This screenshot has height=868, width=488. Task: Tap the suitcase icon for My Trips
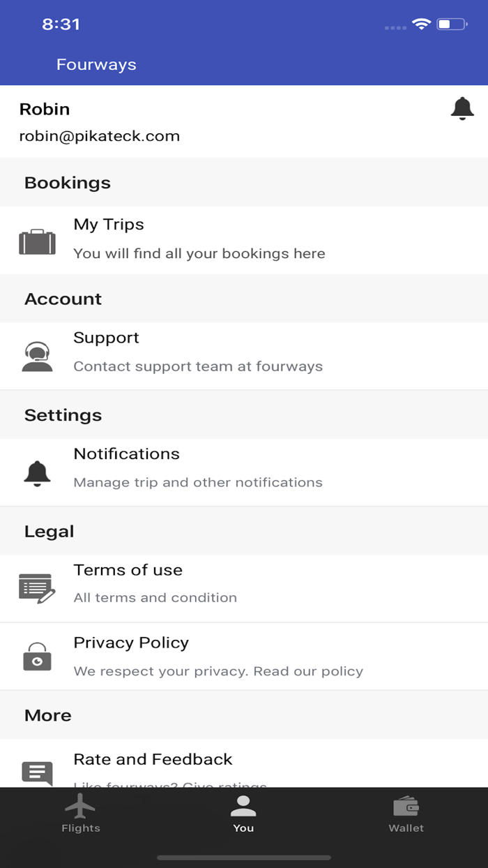click(x=37, y=241)
